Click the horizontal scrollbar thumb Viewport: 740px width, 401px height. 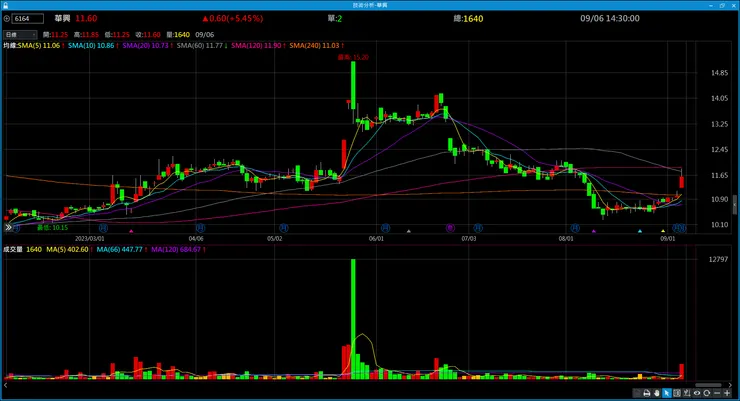click(x=708, y=385)
